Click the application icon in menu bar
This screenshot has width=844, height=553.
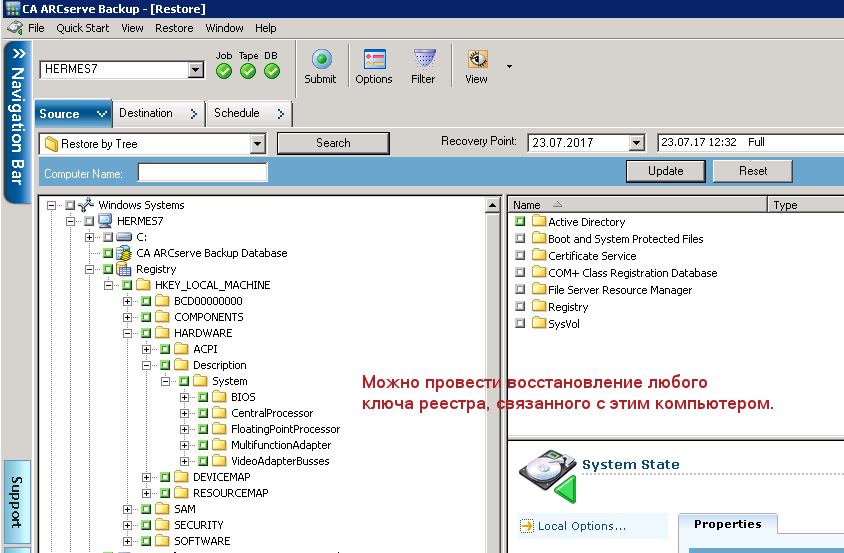(15, 27)
